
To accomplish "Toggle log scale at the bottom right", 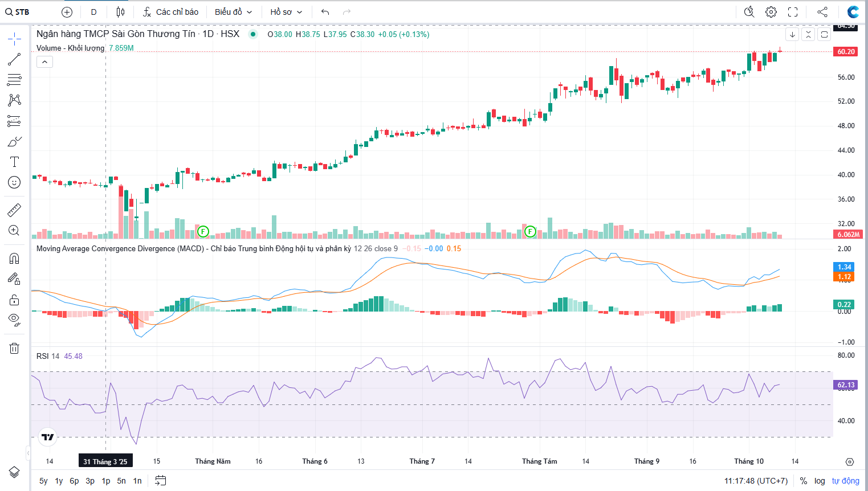I will click(x=820, y=481).
